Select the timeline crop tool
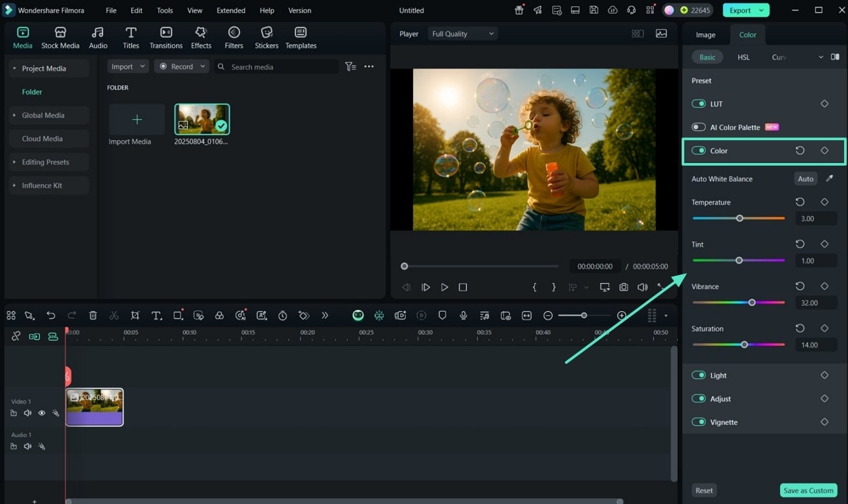This screenshot has height=504, width=848. click(135, 316)
